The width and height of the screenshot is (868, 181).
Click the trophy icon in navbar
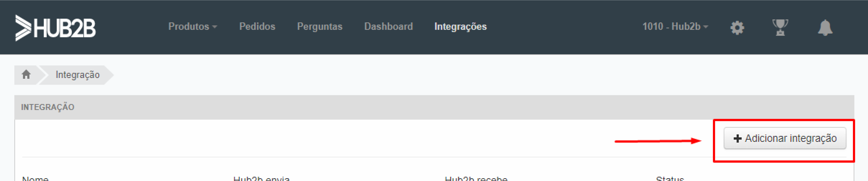point(780,27)
